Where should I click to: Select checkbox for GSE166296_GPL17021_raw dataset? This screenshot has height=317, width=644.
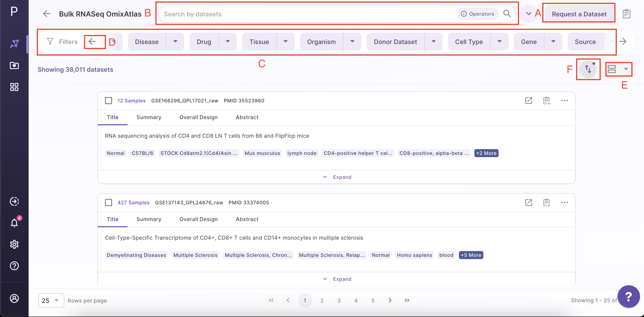(108, 100)
